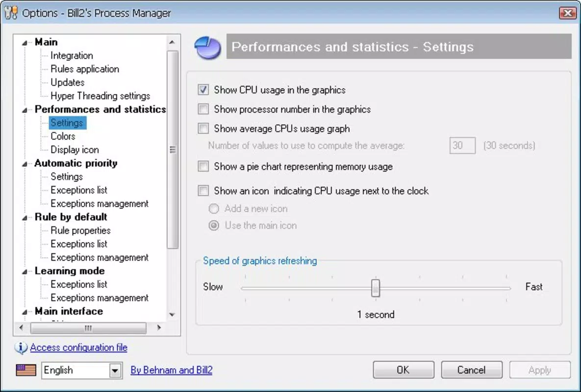Collapse the Rule by default node
Viewport: 581px width, 392px height.
pyautogui.click(x=25, y=218)
